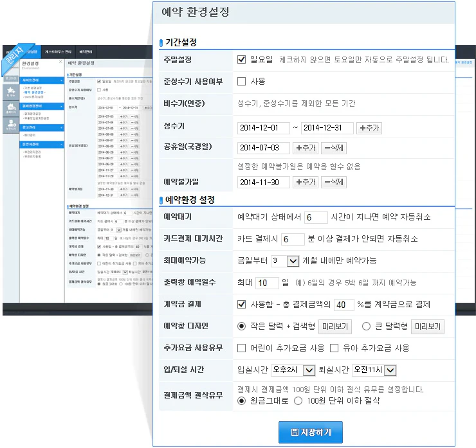Screen dimensions: 476x448
Task: Open SMS(문자)설정 in the sidebar menu
Action: coord(33,97)
